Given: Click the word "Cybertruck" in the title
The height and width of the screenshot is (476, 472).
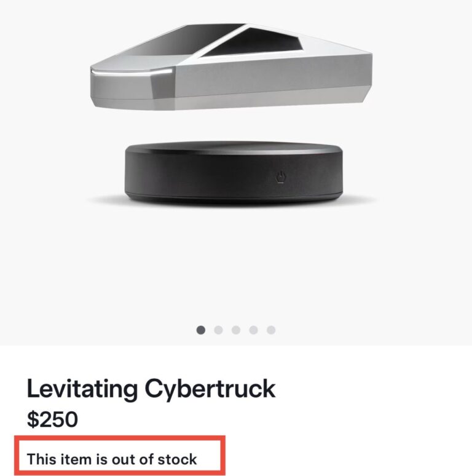Looking at the screenshot, I should pos(210,389).
